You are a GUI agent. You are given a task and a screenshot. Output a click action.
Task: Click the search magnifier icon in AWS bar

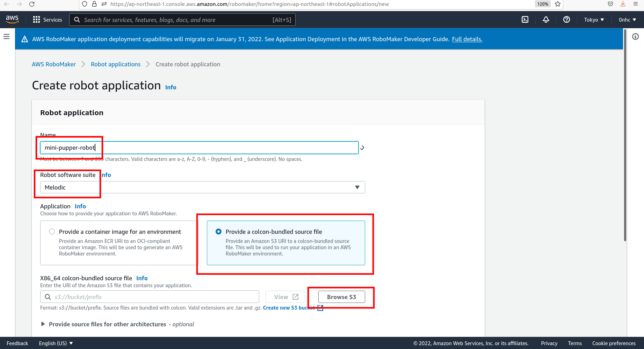pyautogui.click(x=77, y=20)
